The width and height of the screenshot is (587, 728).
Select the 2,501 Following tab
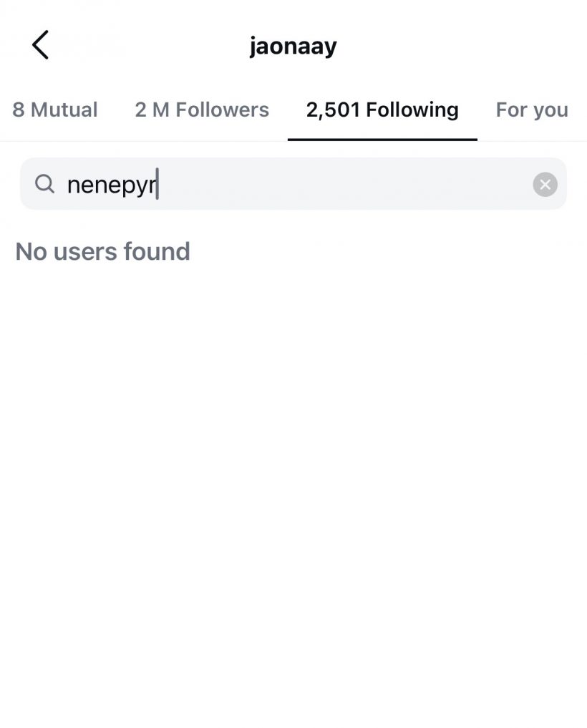tap(382, 110)
